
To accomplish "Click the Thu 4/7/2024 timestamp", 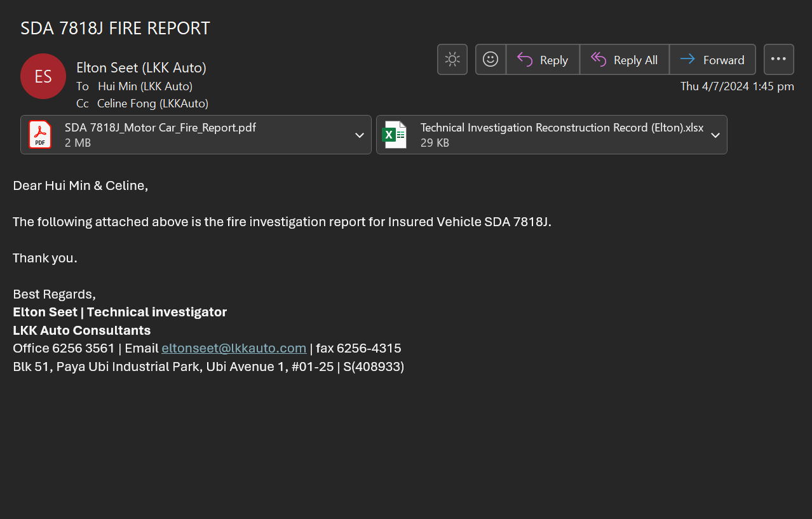I will [x=737, y=86].
